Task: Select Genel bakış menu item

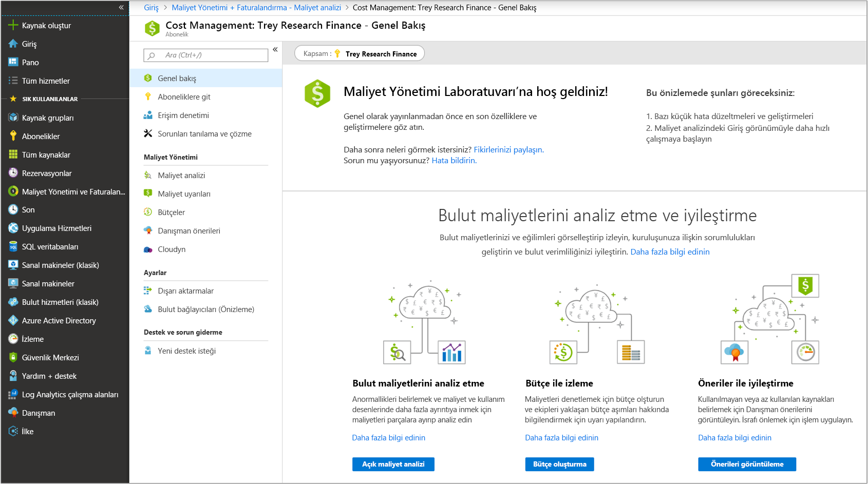Action: pyautogui.click(x=205, y=78)
